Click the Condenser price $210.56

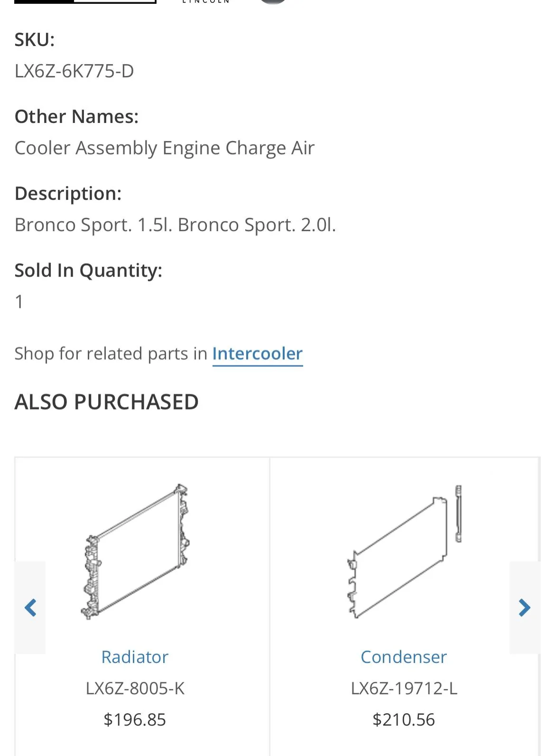(x=404, y=719)
